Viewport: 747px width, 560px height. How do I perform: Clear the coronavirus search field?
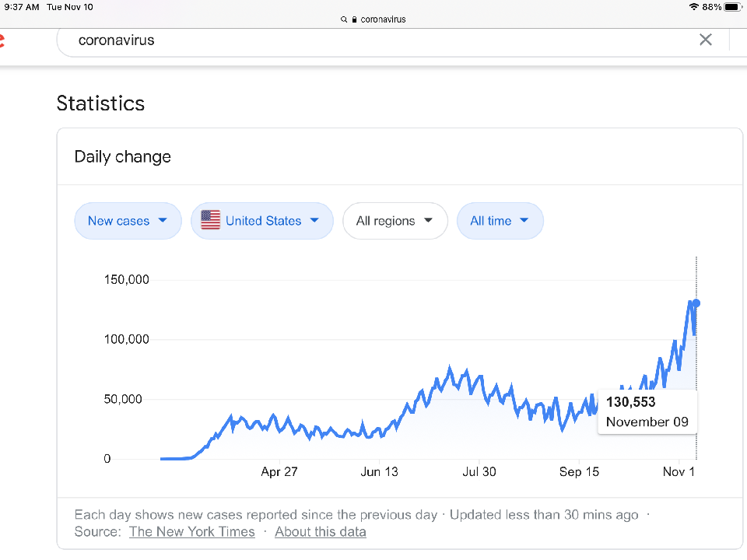pyautogui.click(x=706, y=40)
